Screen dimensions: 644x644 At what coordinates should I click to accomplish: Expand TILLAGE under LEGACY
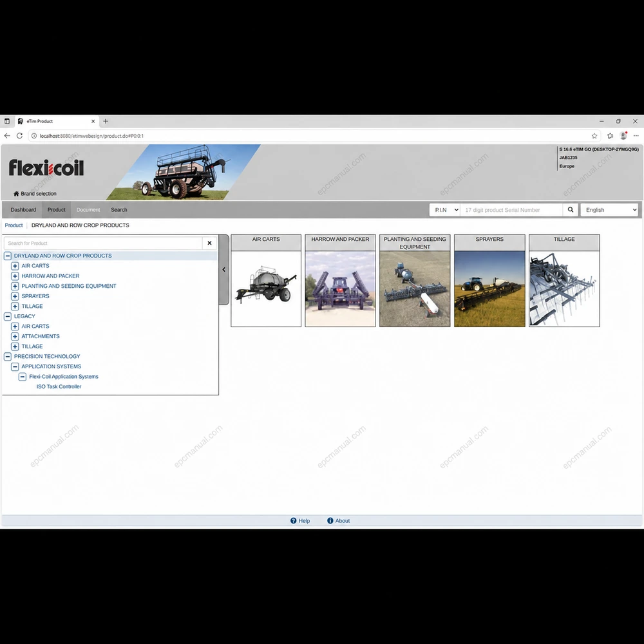tap(15, 346)
